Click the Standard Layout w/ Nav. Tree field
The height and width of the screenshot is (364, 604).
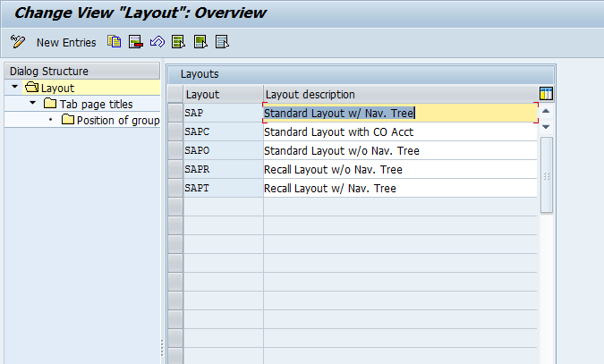(400, 113)
